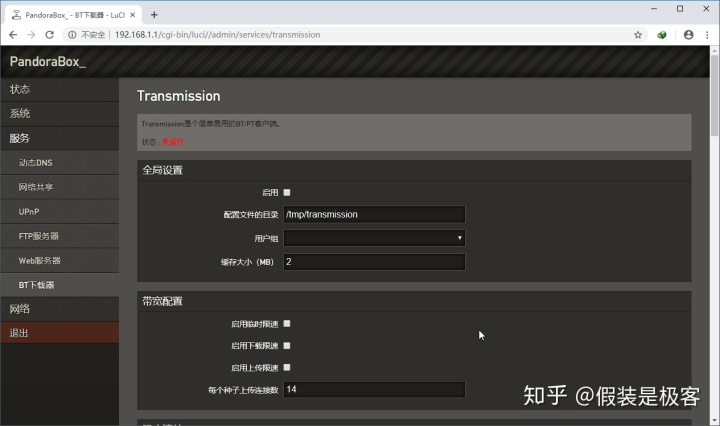Click the 缓存大小 (MB) input field
720x426 pixels.
(x=374, y=262)
